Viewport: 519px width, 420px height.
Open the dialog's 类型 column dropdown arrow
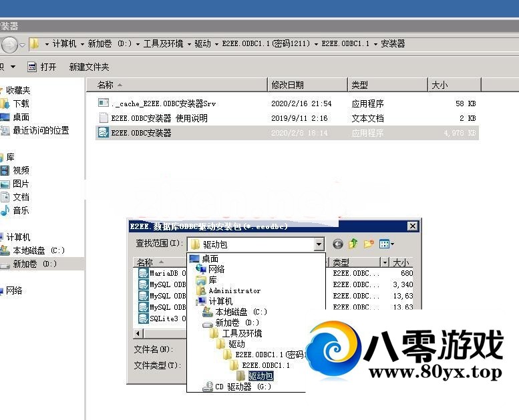point(385,262)
